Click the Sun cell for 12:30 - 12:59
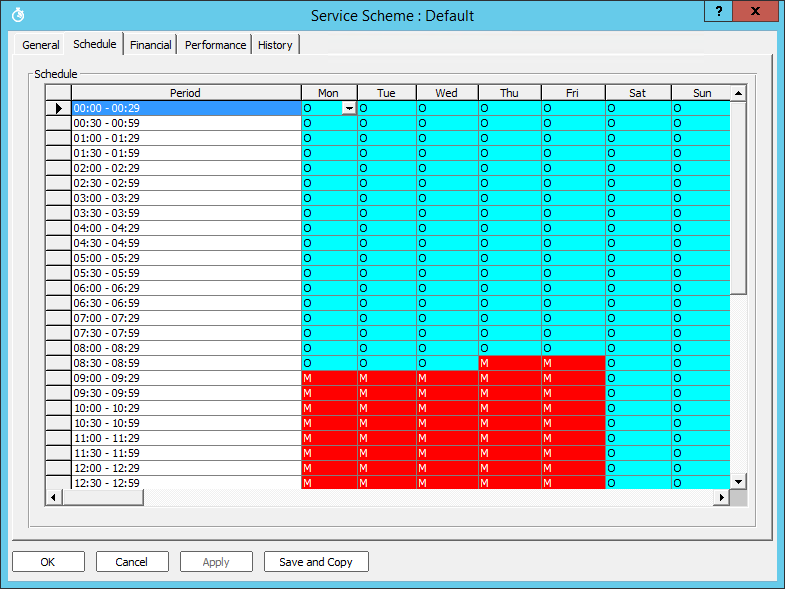 tap(701, 483)
